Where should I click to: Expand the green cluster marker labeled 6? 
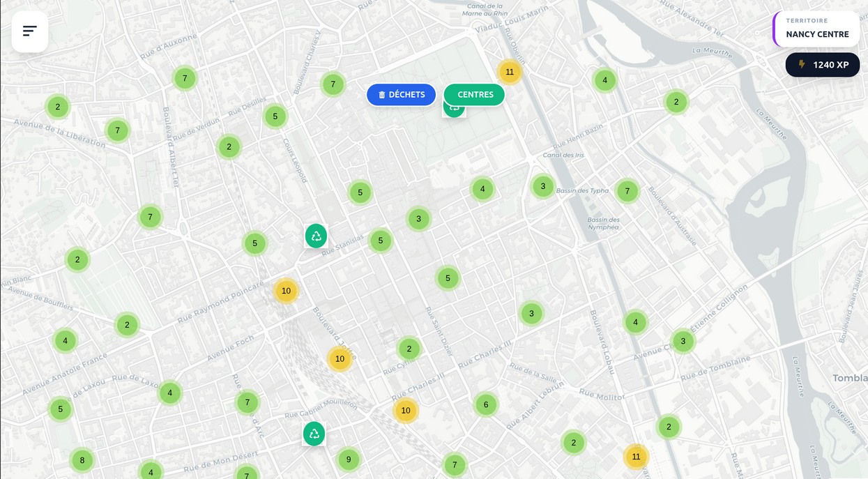click(486, 404)
